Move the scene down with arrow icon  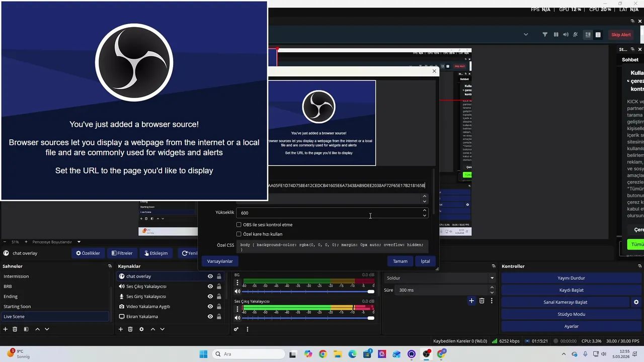(47, 329)
